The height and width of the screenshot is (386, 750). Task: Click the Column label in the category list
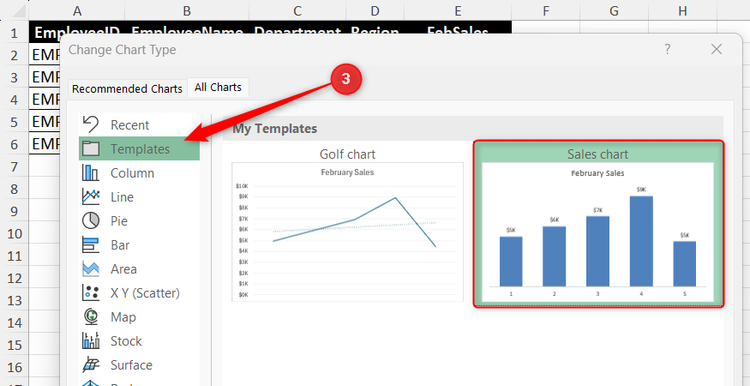(x=132, y=173)
